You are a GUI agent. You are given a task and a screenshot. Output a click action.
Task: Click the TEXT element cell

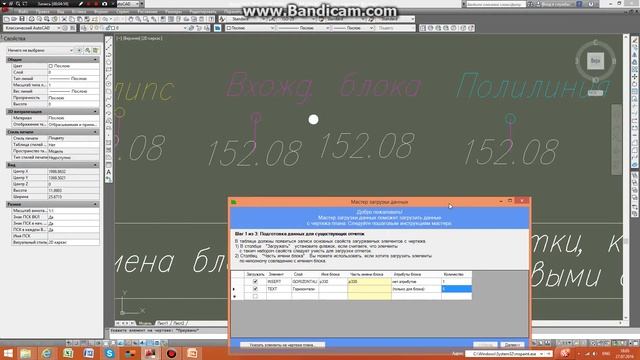pyautogui.click(x=279, y=289)
